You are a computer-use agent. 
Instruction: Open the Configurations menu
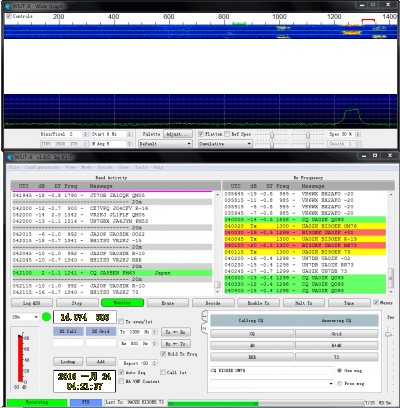42,167
